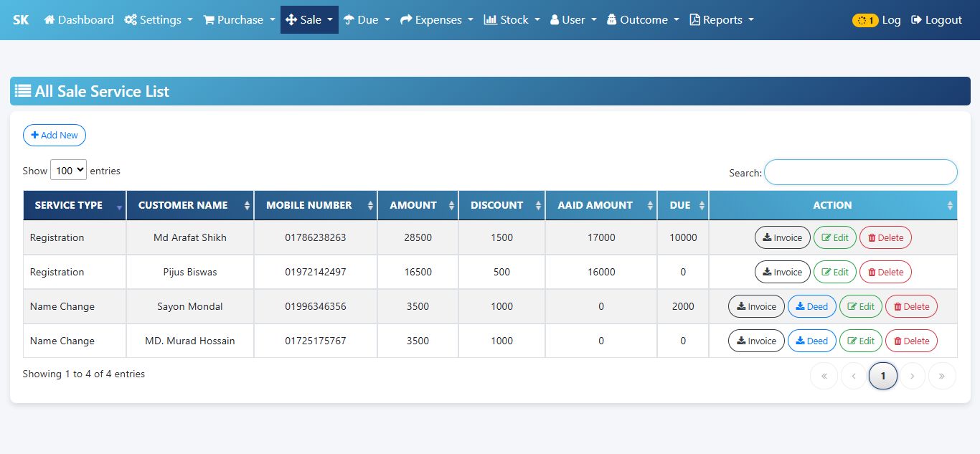Download Invoice for MD. Murad Hossain
Image resolution: width=980 pixels, height=454 pixels.
[757, 341]
